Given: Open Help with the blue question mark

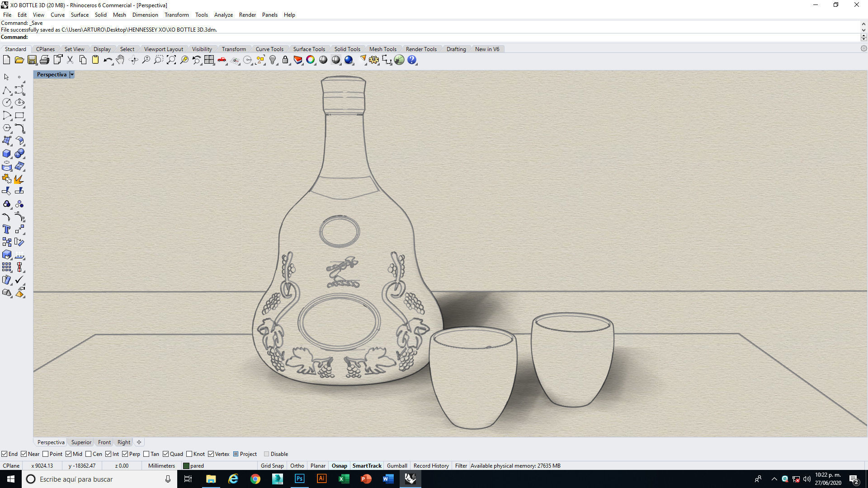Looking at the screenshot, I should pyautogui.click(x=412, y=60).
